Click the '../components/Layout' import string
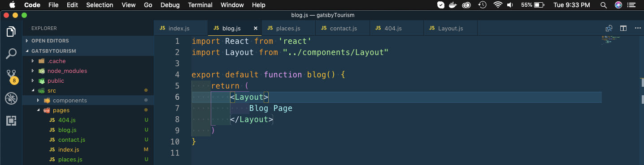The image size is (644, 165). click(x=335, y=52)
